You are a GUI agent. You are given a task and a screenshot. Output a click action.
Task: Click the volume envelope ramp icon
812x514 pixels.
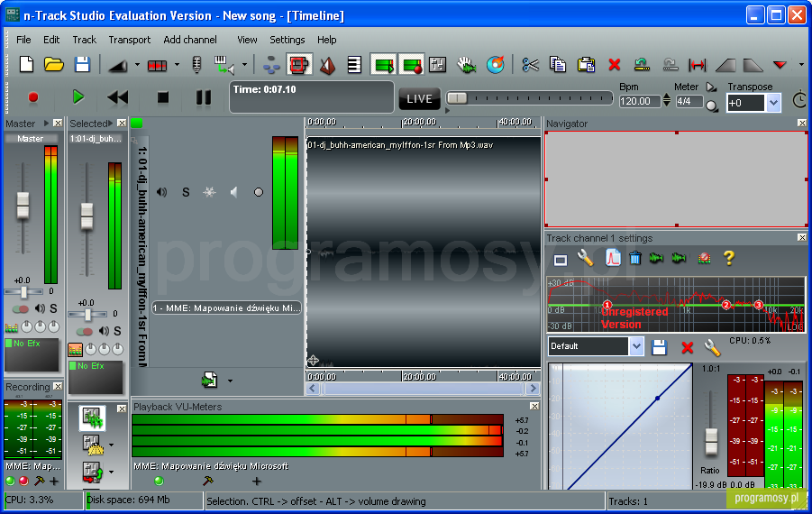pyautogui.click(x=118, y=65)
